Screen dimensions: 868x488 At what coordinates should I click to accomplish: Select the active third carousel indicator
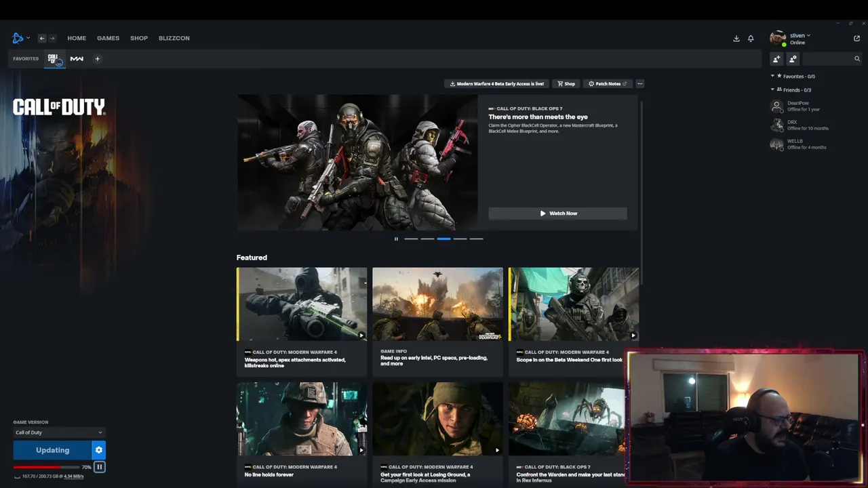pos(443,239)
